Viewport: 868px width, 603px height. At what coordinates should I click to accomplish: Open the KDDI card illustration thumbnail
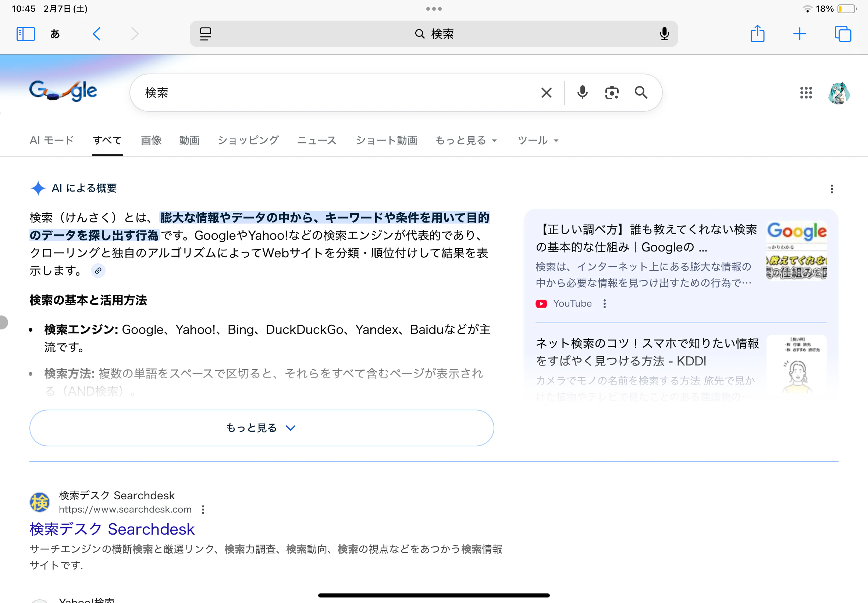(797, 364)
